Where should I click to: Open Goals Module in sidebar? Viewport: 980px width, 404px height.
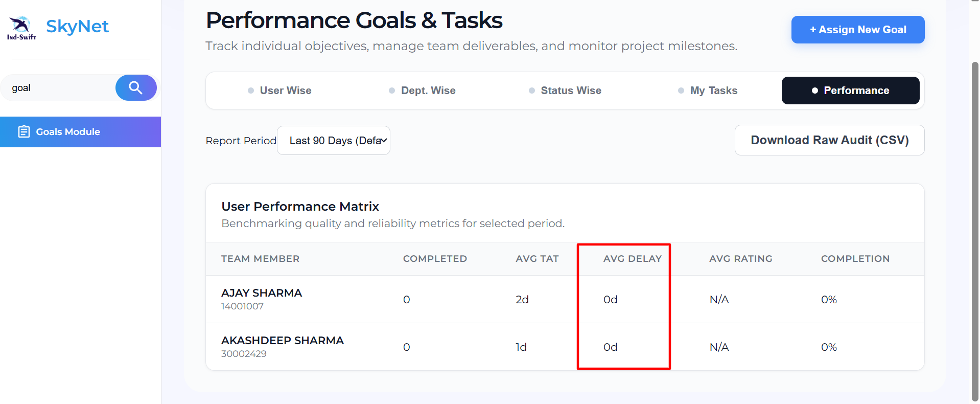(x=80, y=132)
